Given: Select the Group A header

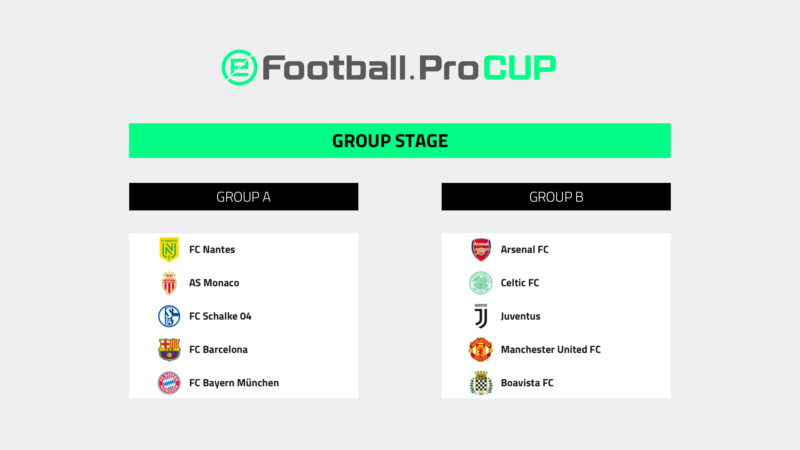Looking at the screenshot, I should [244, 197].
